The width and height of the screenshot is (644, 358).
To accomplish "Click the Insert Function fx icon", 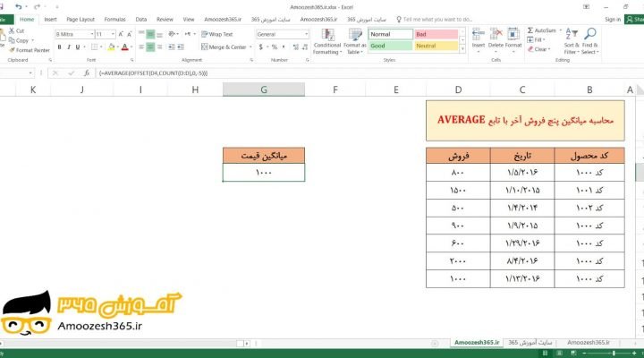I will (x=86, y=73).
